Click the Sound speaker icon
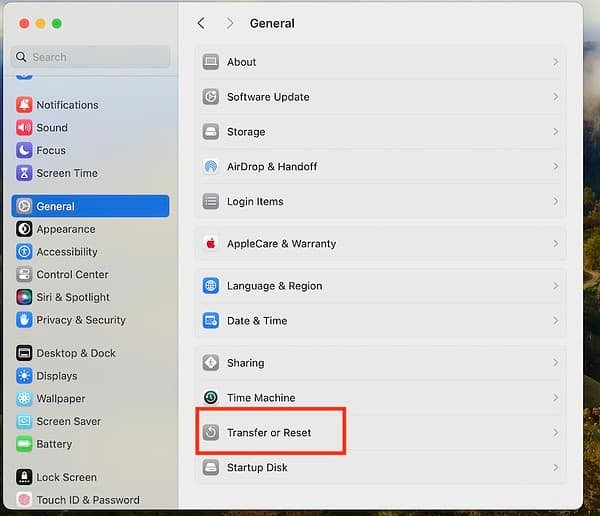The image size is (600, 516). pos(24,127)
